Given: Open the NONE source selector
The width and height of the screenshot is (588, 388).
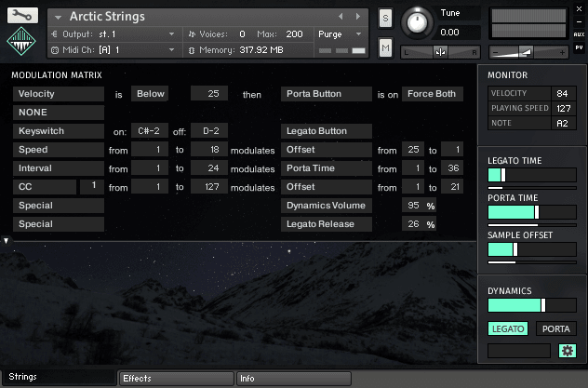Looking at the screenshot, I should [59, 113].
